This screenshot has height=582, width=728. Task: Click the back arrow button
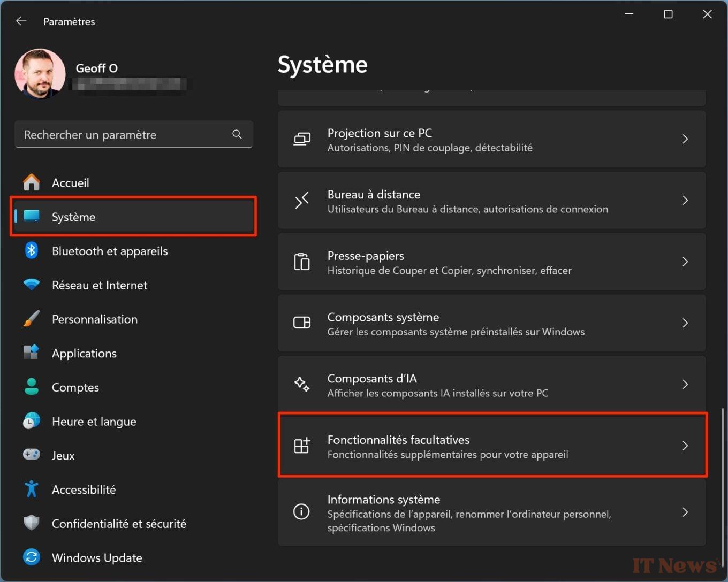click(x=21, y=21)
